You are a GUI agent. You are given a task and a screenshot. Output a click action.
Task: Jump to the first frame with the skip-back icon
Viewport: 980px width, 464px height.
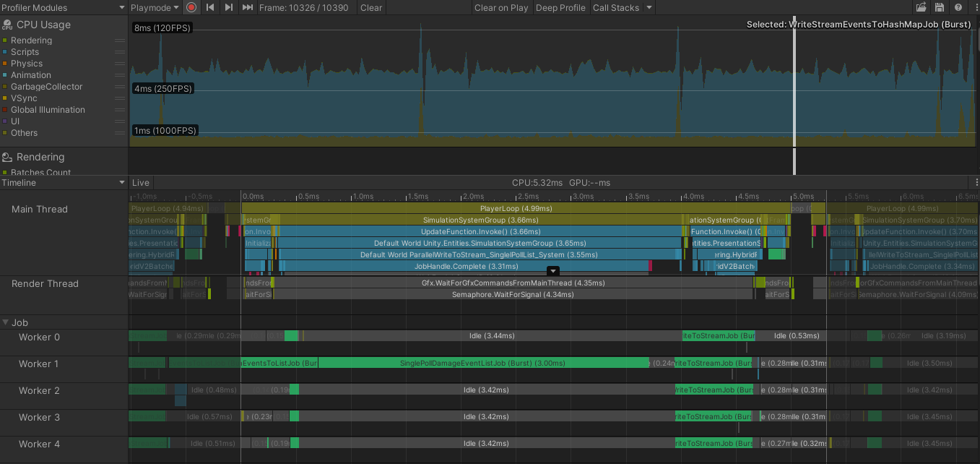[209, 7]
